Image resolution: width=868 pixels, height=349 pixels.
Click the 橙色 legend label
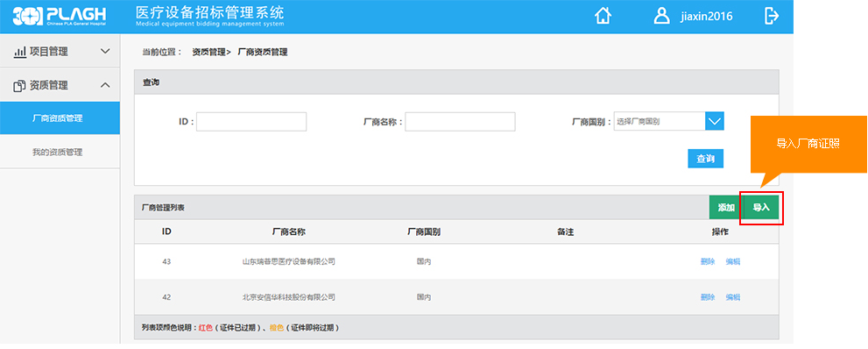point(277,328)
